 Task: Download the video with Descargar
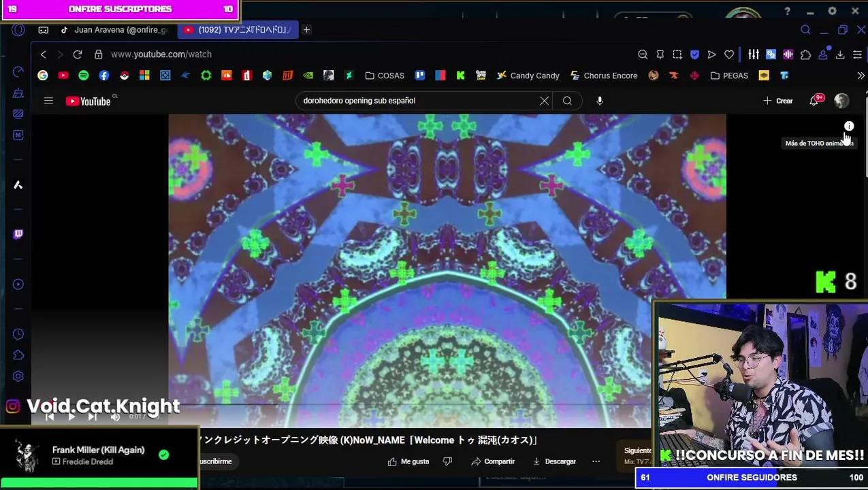[x=554, y=461]
